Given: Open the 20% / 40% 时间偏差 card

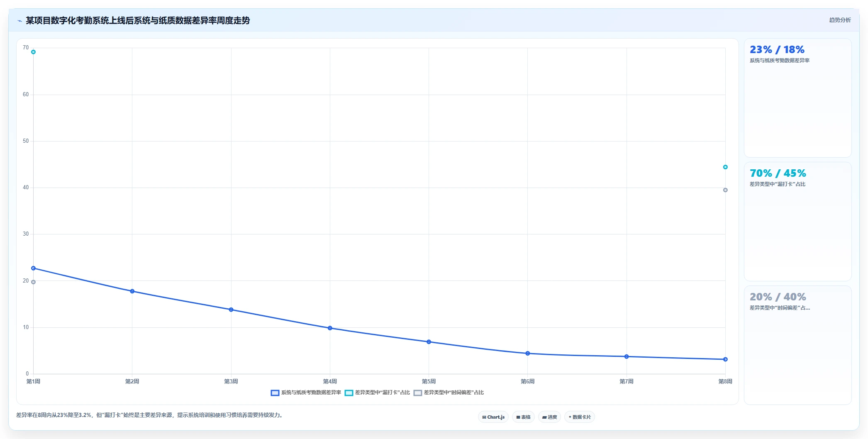Looking at the screenshot, I should click(797, 345).
